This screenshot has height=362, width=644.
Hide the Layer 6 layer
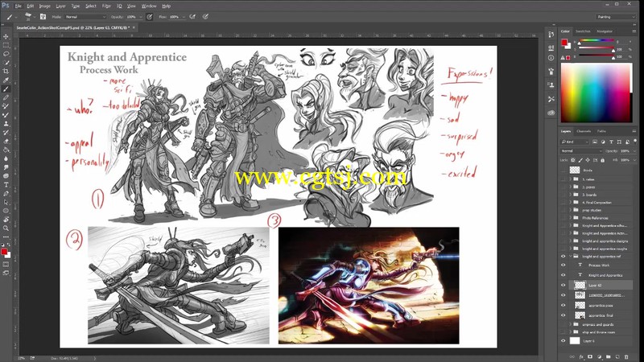[x=563, y=341]
